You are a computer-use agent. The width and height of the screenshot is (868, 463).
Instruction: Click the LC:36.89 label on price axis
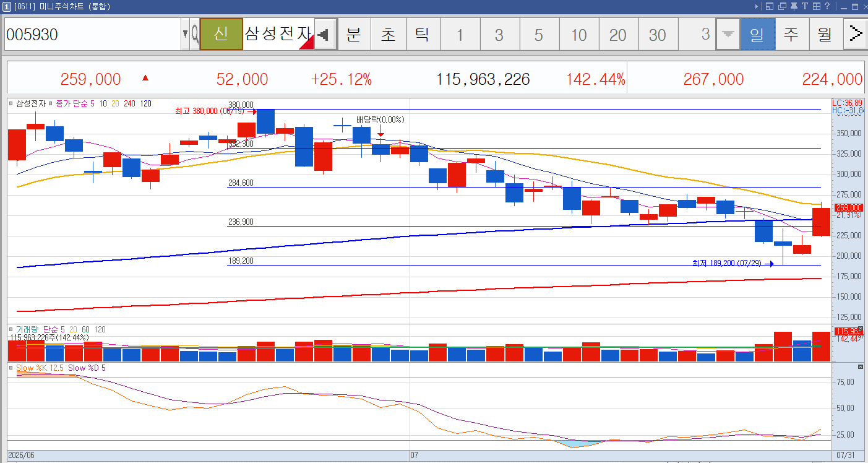[847, 103]
